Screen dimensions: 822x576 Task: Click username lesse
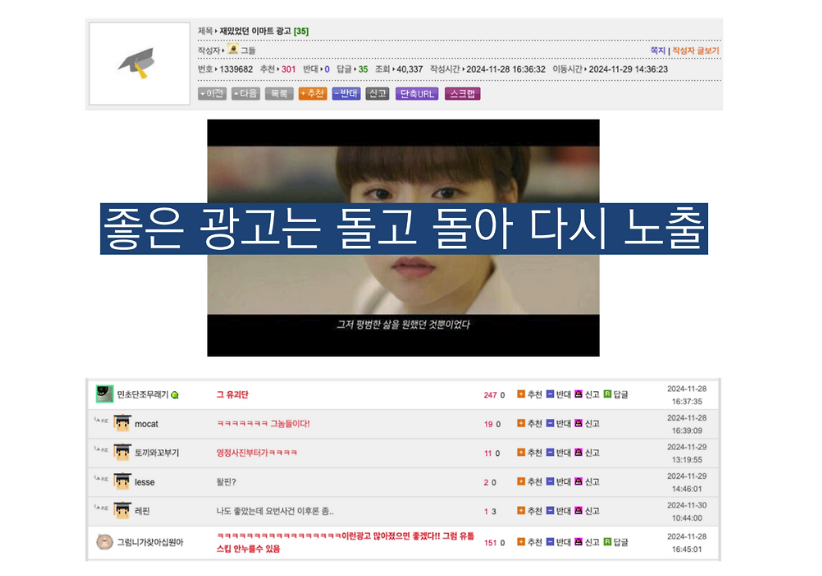[145, 482]
